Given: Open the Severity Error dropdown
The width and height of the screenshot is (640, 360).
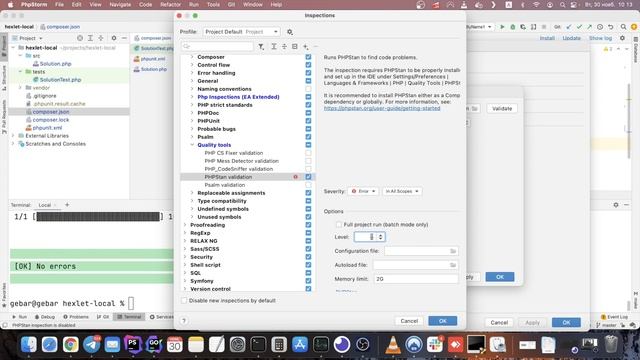Looking at the screenshot, I should (x=363, y=191).
